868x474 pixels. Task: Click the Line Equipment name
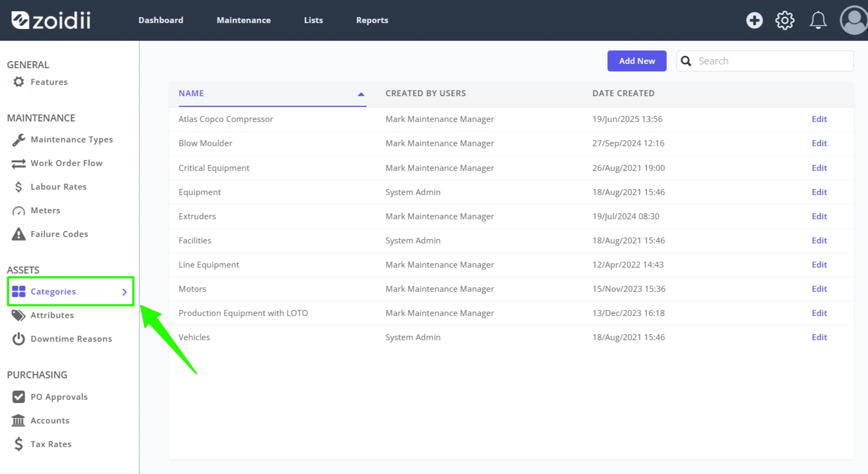point(209,265)
